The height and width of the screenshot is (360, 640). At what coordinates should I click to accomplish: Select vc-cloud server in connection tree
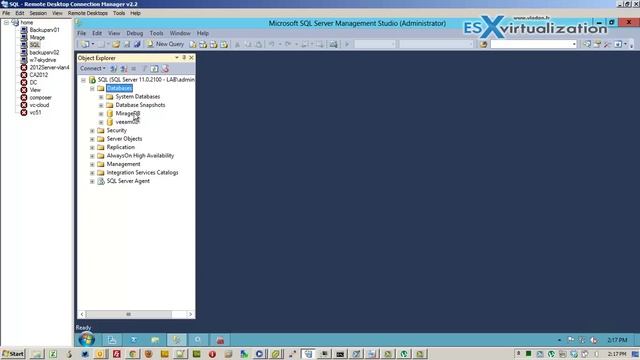39,105
